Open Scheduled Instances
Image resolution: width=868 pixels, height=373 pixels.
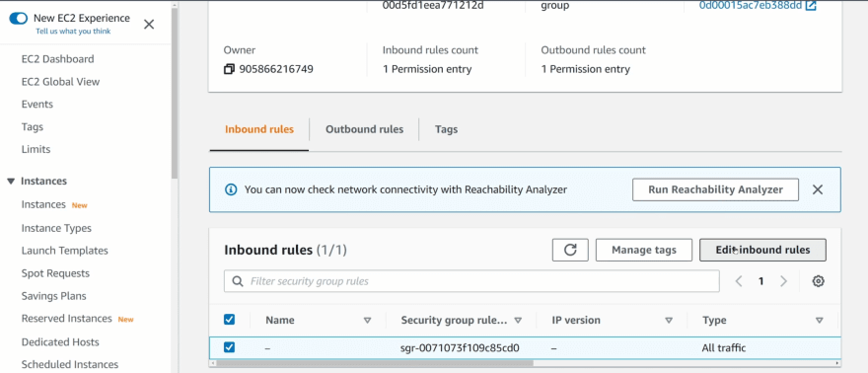point(70,365)
